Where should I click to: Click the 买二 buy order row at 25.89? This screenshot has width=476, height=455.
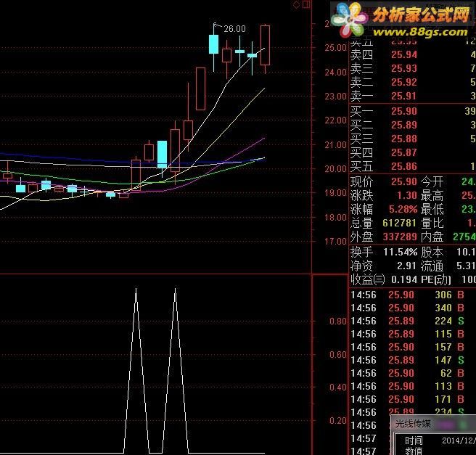click(x=413, y=125)
